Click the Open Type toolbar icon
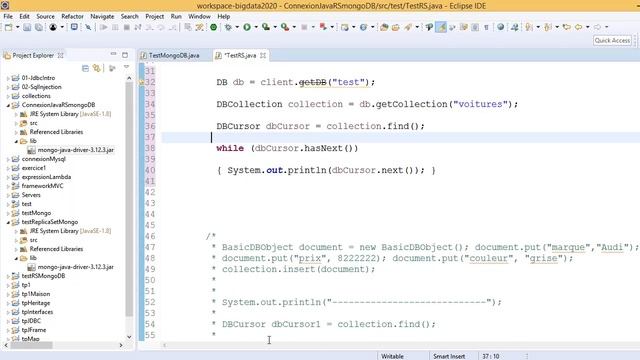 384,27
